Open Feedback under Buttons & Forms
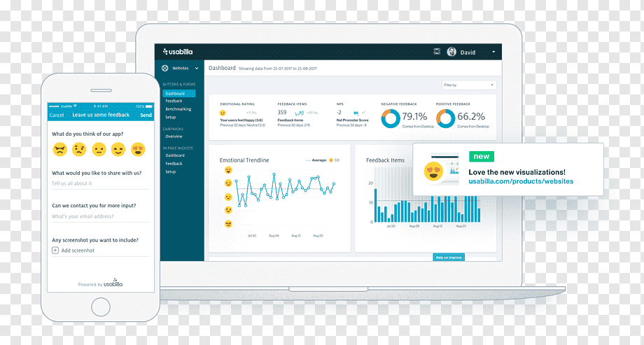Viewport: 644px width, 345px height. [x=174, y=101]
